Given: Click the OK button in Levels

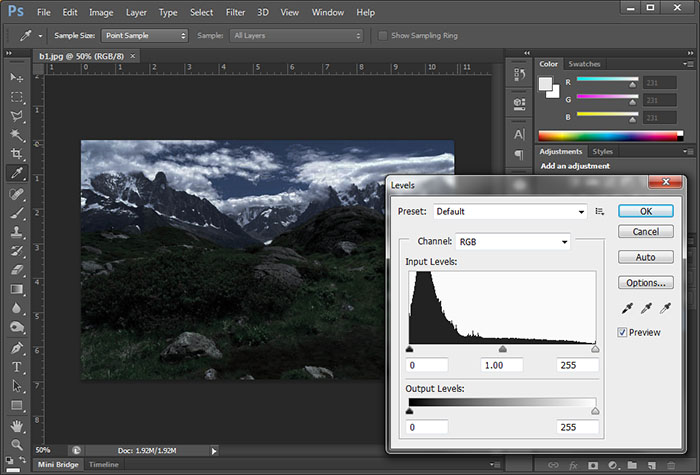Looking at the screenshot, I should click(x=645, y=211).
